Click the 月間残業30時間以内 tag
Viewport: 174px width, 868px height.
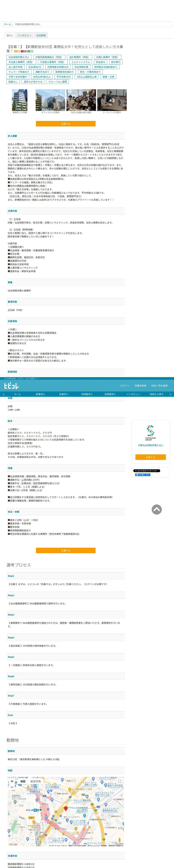point(57,67)
